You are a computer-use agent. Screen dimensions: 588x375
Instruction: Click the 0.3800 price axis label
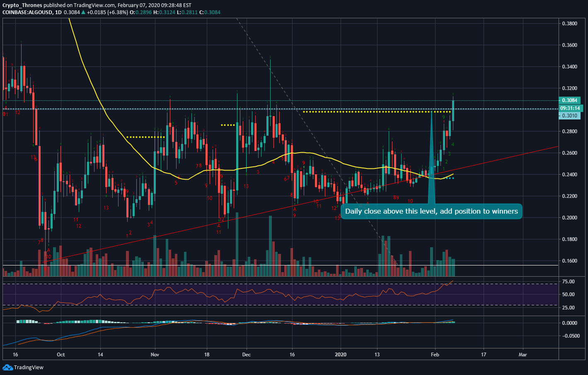[x=569, y=24]
